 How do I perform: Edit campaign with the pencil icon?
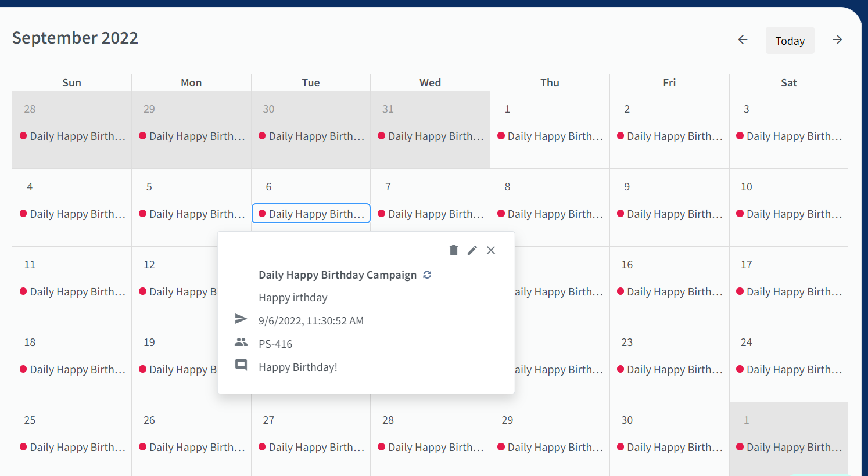(x=472, y=250)
